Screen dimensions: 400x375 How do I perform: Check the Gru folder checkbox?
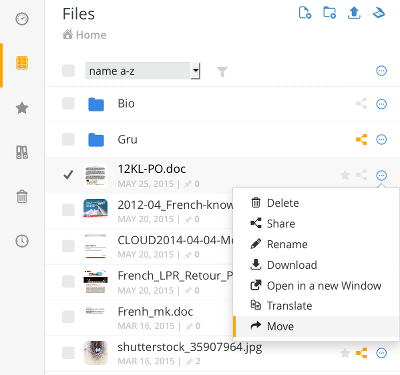68,139
